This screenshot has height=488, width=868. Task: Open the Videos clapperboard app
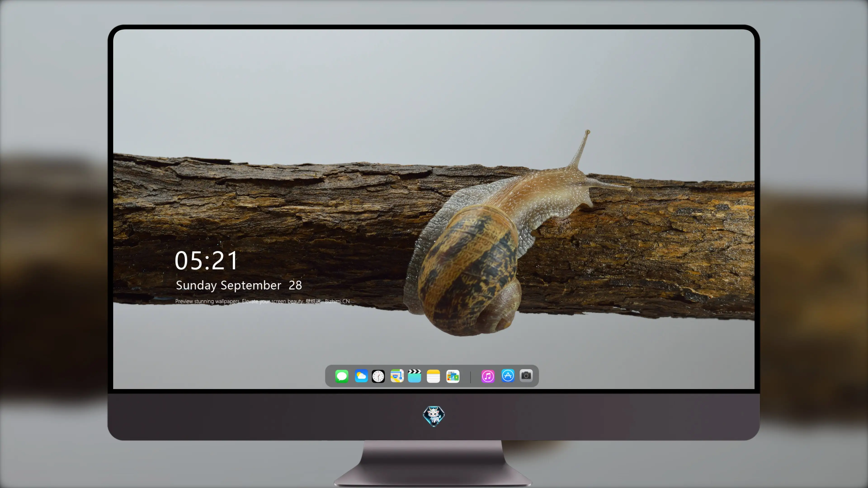[415, 376]
